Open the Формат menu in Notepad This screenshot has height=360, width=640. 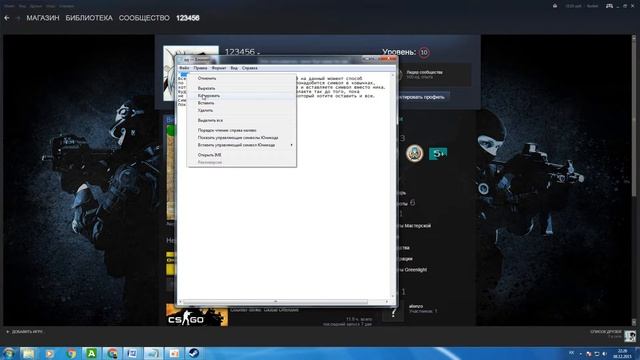pos(219,68)
